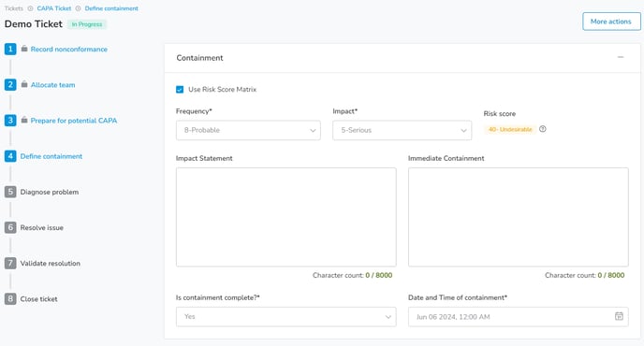Collapse the Containment panel with minus icon
Viewport: 644px width, 346px height.
621,57
